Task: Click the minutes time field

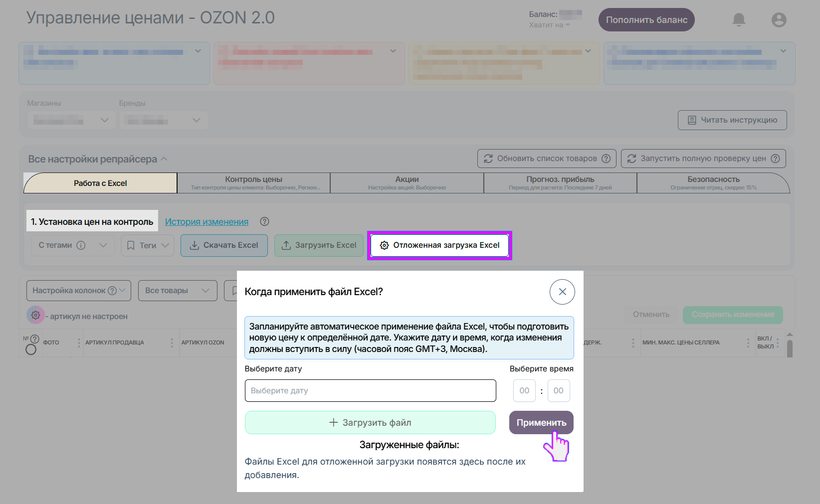Action: (558, 390)
